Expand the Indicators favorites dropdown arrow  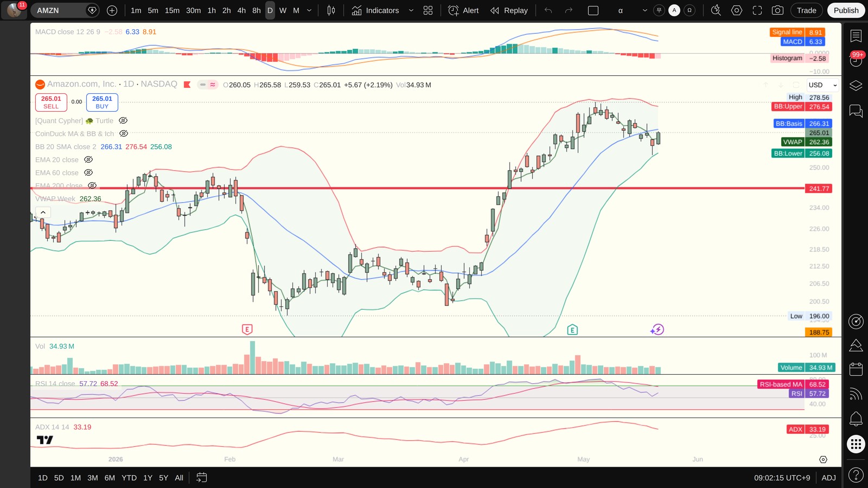click(411, 10)
